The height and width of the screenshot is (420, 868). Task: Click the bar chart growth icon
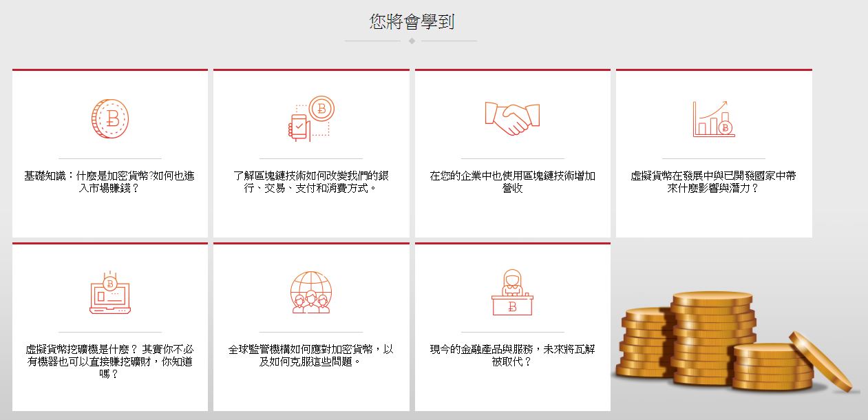coord(714,118)
